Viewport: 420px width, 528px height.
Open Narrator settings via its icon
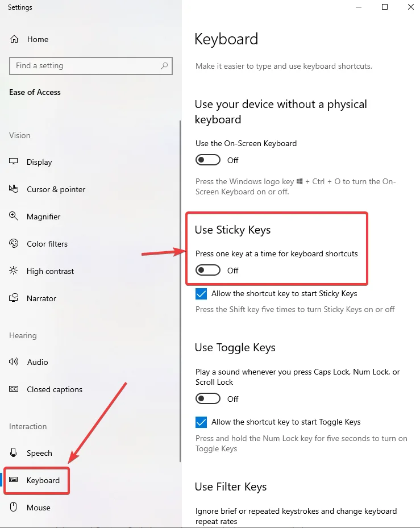click(13, 298)
